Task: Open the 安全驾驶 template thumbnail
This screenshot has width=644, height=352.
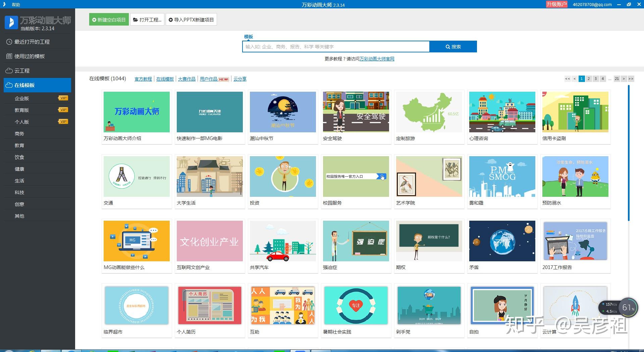Action: [x=356, y=112]
